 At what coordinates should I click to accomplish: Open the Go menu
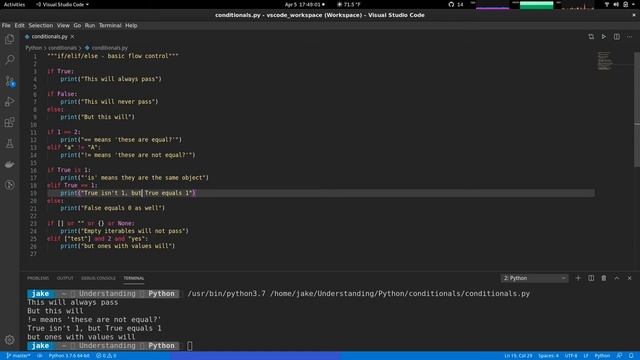pyautogui.click(x=77, y=25)
